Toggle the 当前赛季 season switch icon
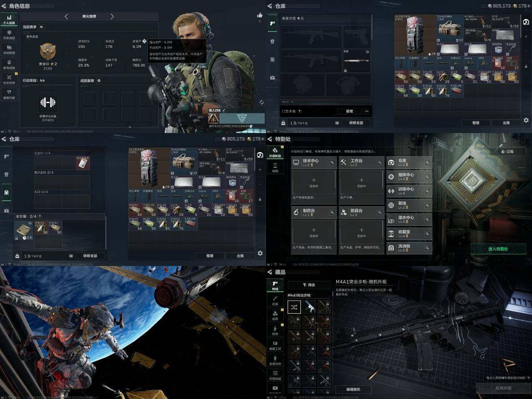 tap(41, 27)
